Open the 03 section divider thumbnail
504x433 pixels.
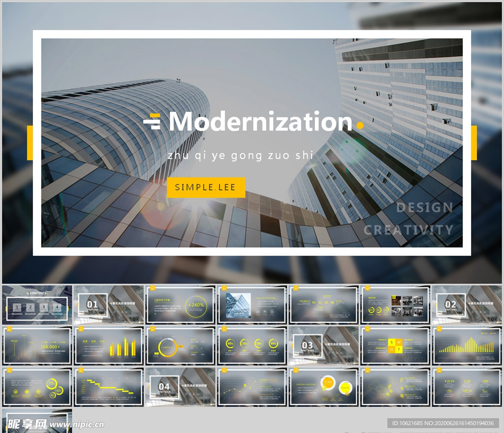coord(324,346)
